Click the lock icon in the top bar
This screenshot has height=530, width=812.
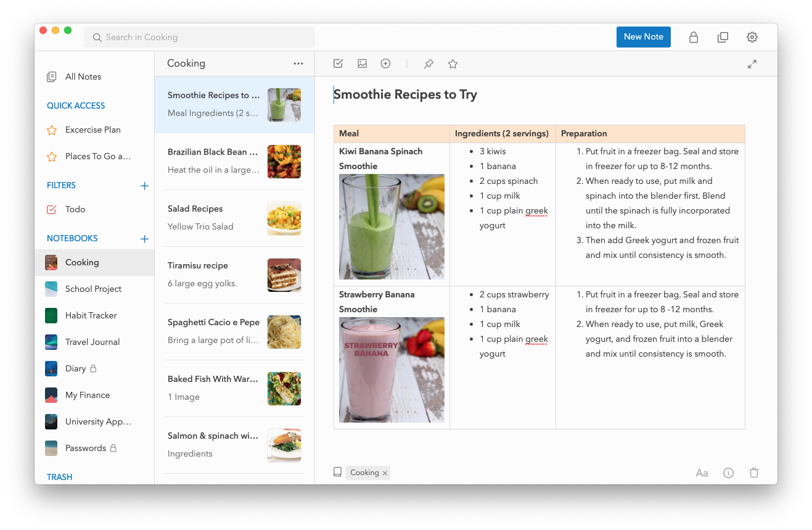[x=694, y=37]
